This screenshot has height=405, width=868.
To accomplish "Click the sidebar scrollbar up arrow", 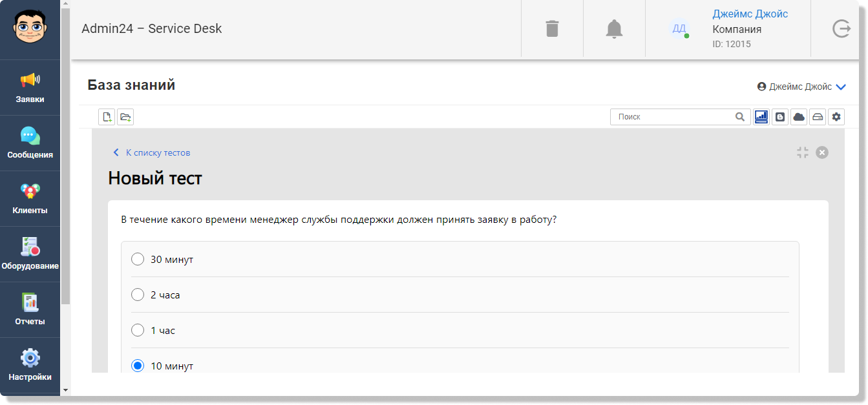I will click(x=65, y=5).
